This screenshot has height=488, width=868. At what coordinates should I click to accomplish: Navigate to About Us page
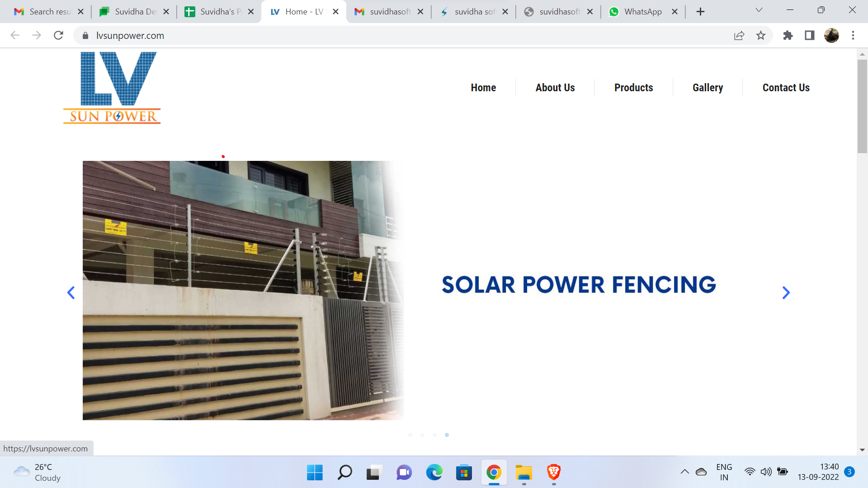point(555,88)
